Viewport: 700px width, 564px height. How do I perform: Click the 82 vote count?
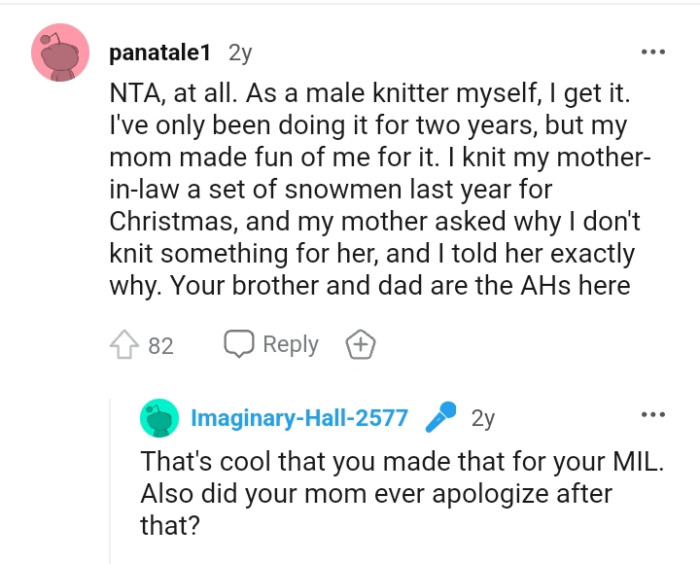(160, 346)
